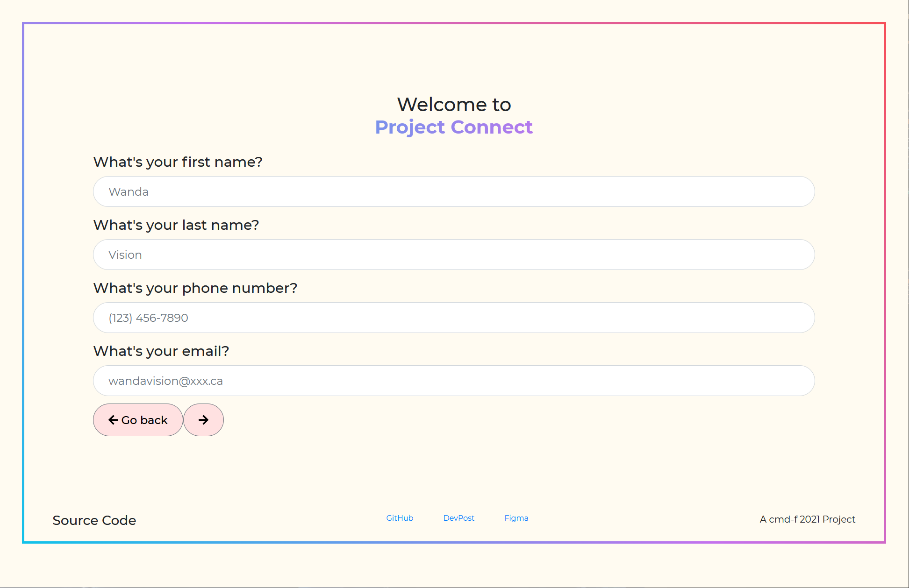Viewport: 909px width, 588px height.
Task: Click the "What's your last name?" label
Action: pyautogui.click(x=176, y=225)
